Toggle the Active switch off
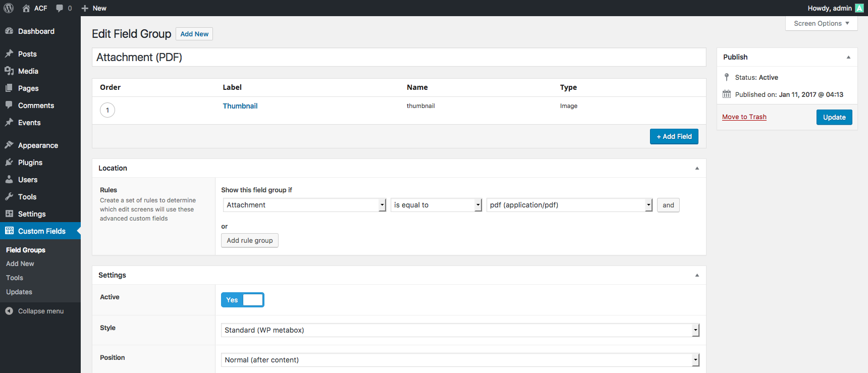868x373 pixels. tap(242, 300)
